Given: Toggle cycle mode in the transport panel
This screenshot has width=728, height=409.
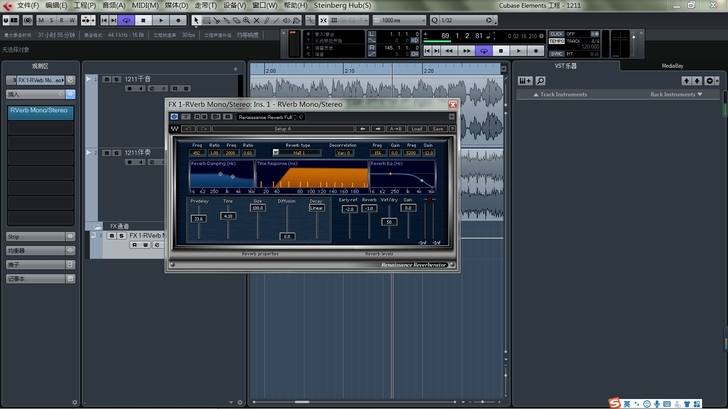Looking at the screenshot, I should [x=484, y=51].
